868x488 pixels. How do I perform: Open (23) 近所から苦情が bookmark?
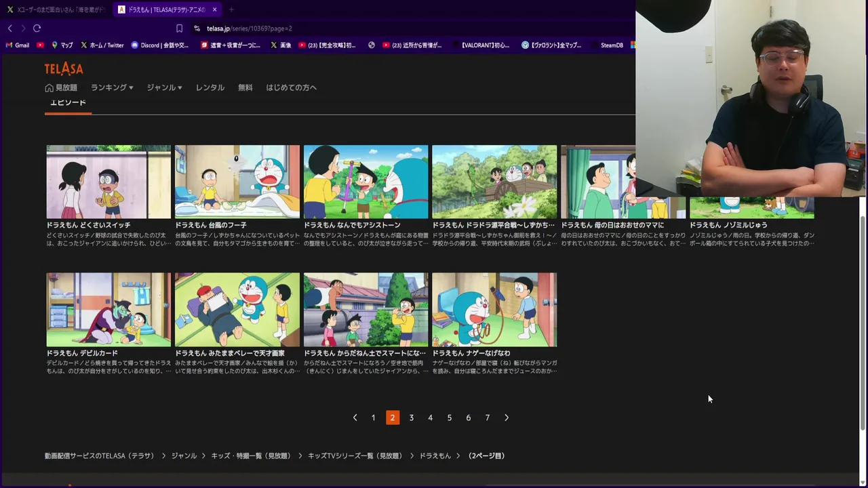tap(412, 45)
